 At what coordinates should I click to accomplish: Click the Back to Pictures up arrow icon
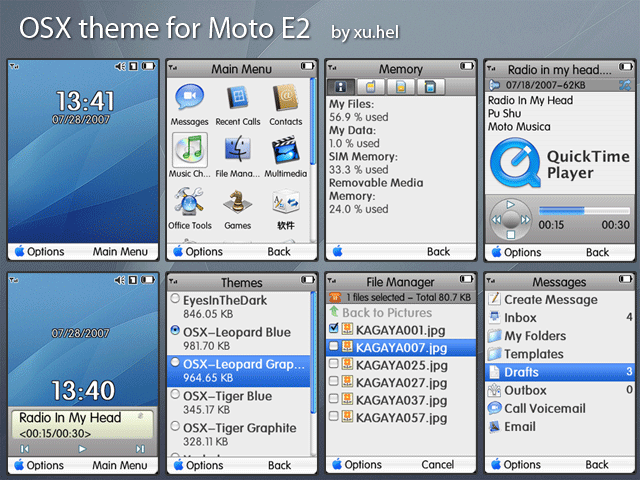click(334, 311)
